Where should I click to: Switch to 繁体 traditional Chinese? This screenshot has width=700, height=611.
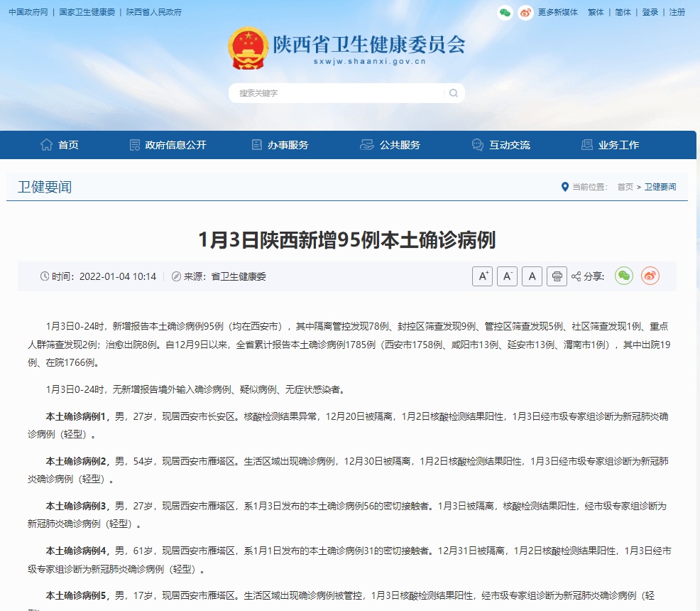[x=596, y=13]
